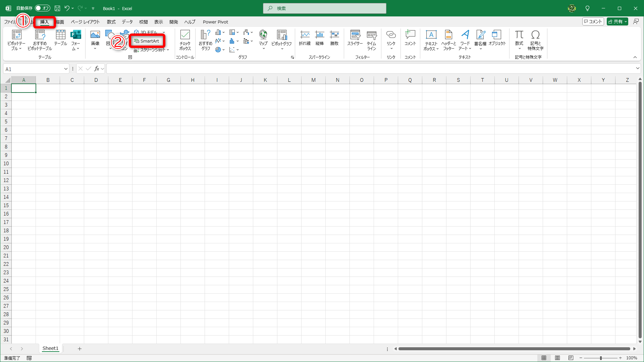Expand the Name Box dropdown
644x362 pixels.
point(66,69)
